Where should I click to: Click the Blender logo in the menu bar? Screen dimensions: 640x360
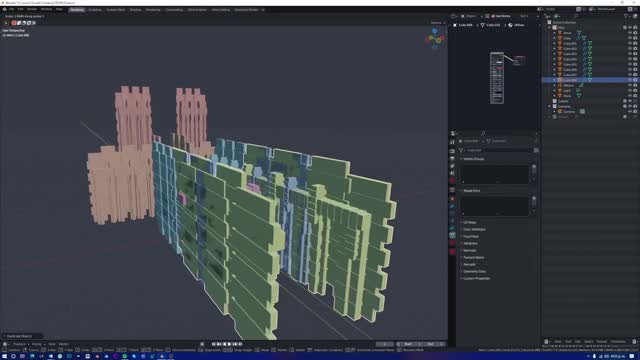pyautogui.click(x=4, y=9)
